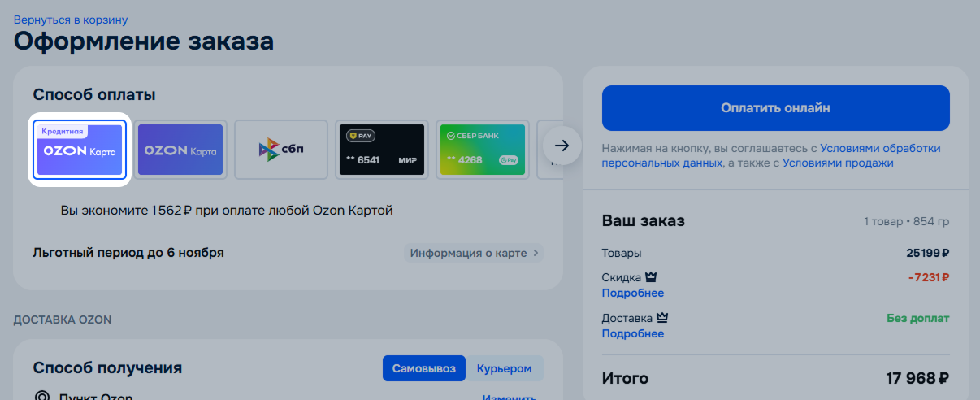Click the crown icon next to Доставка

coord(661,318)
